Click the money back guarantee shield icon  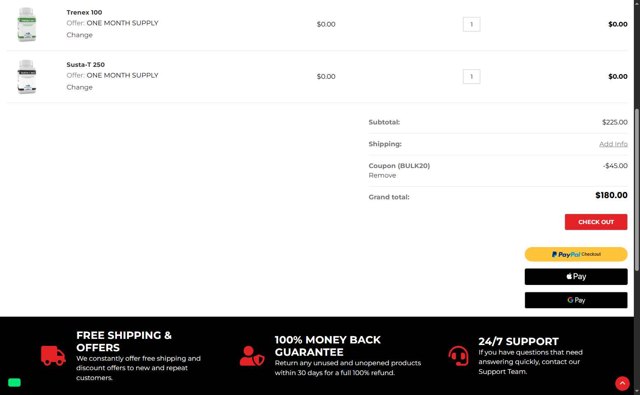click(252, 356)
